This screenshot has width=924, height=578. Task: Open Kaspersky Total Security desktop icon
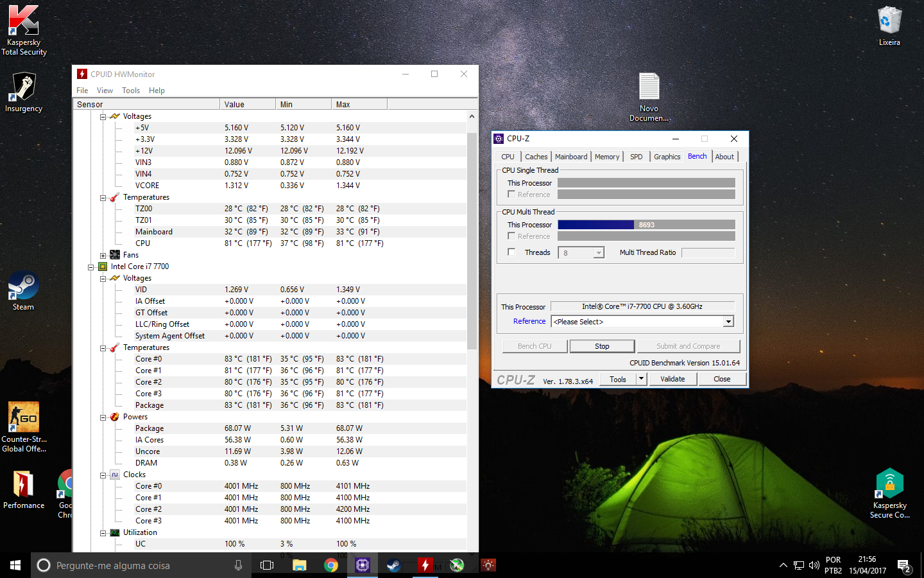pos(24,30)
